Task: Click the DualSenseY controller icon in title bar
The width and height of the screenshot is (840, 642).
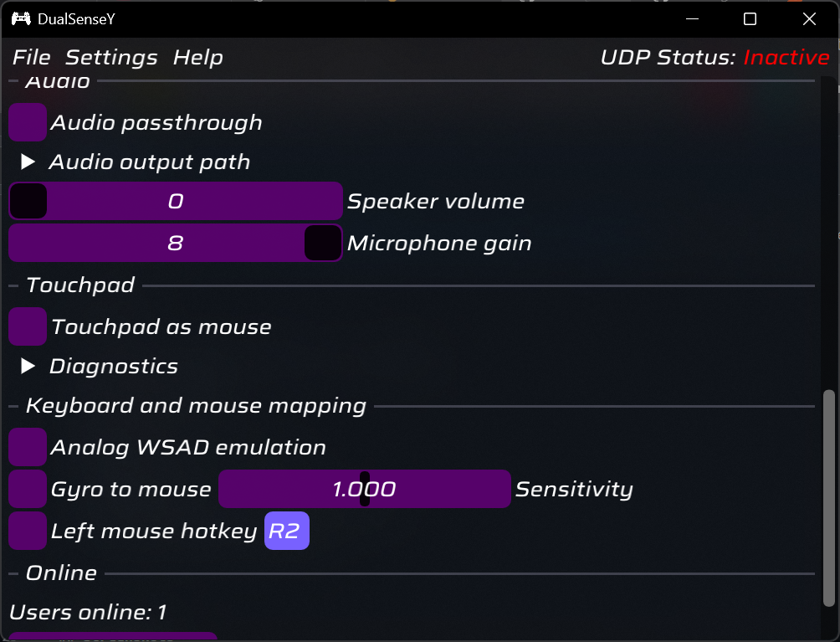Action: 21,18
